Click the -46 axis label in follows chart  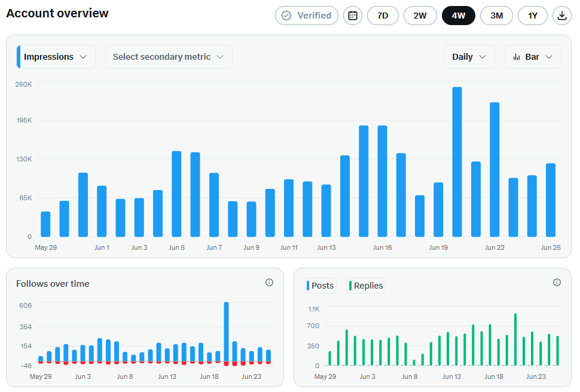[26, 366]
